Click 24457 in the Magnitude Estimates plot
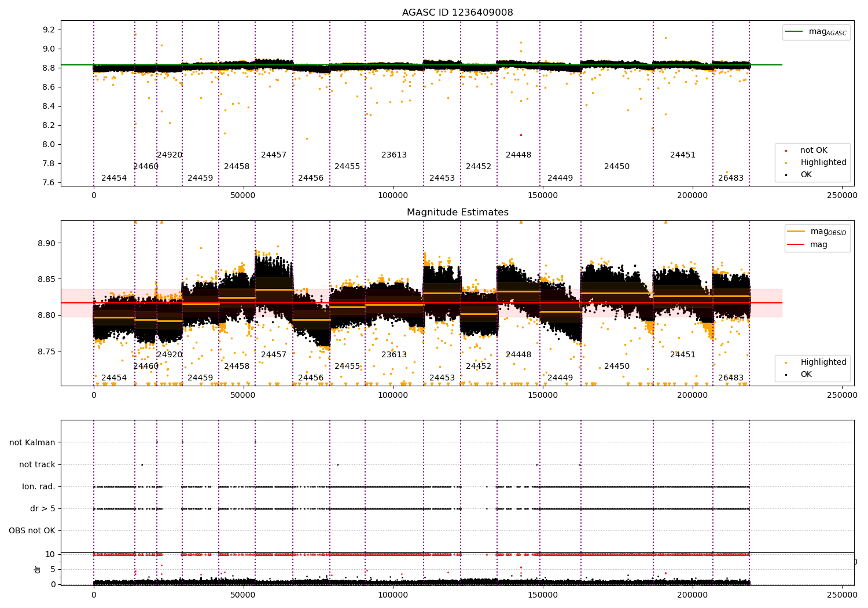The width and height of the screenshot is (868, 608). point(274,354)
